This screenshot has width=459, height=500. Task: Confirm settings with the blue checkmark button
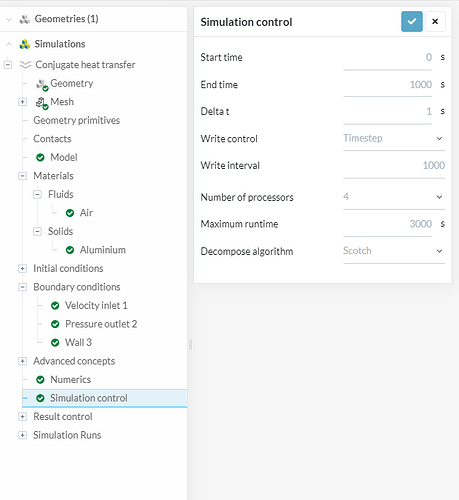coord(412,22)
